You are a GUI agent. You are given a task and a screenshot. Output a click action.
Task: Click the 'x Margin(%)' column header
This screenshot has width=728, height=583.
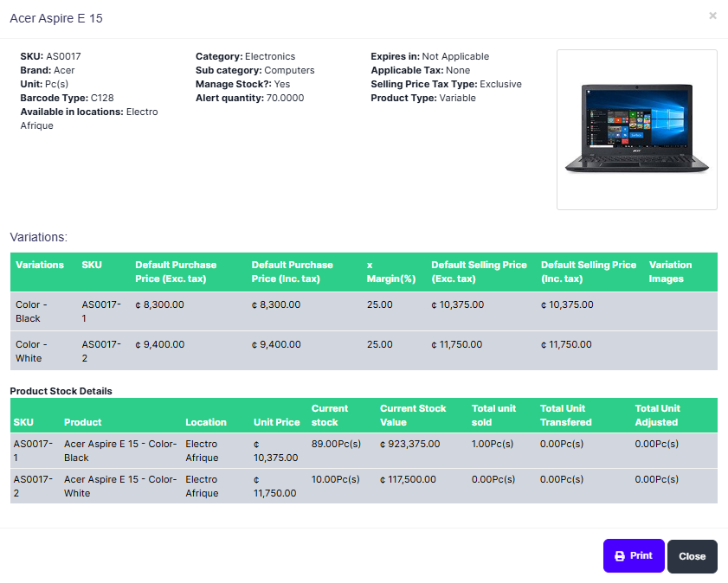coord(391,272)
